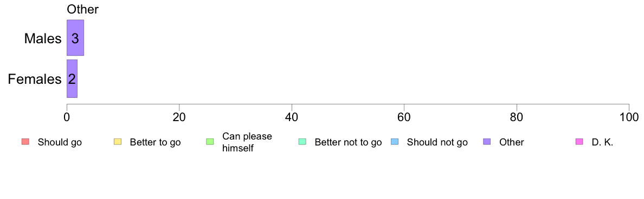This screenshot has width=644, height=199.
Task: Click the pink D. K. legend swatch
Action: [x=579, y=142]
